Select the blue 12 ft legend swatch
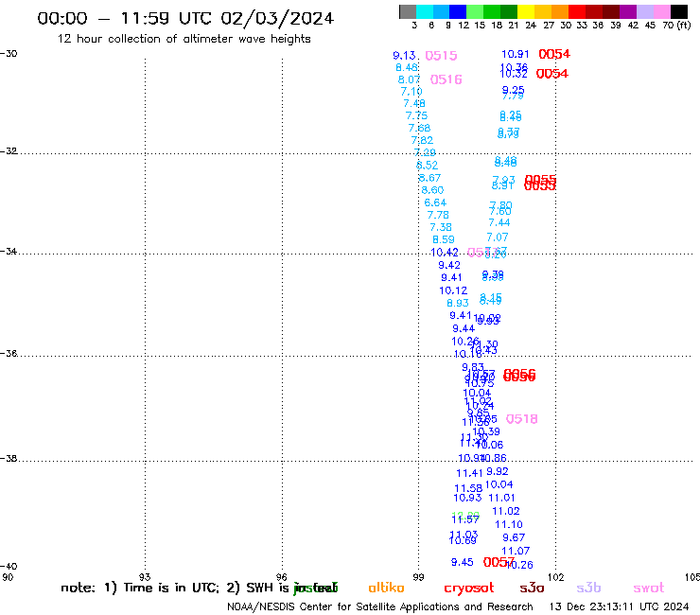This screenshot has width=700, height=615. pyautogui.click(x=458, y=11)
